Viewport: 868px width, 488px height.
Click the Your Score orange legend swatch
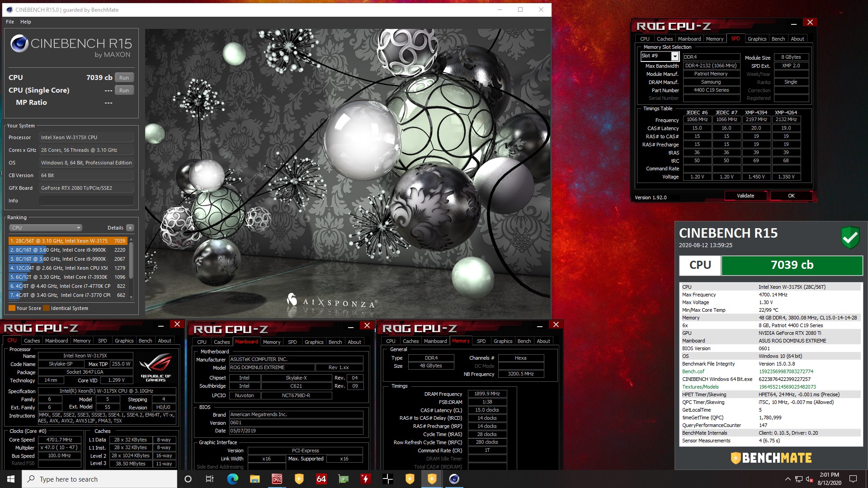[x=12, y=308]
